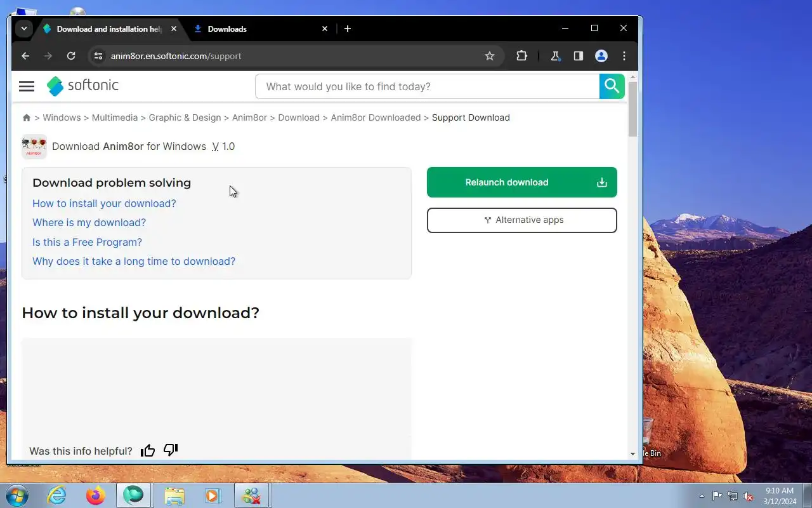
Task: Click the Action Center flag icon
Action: [717, 496]
